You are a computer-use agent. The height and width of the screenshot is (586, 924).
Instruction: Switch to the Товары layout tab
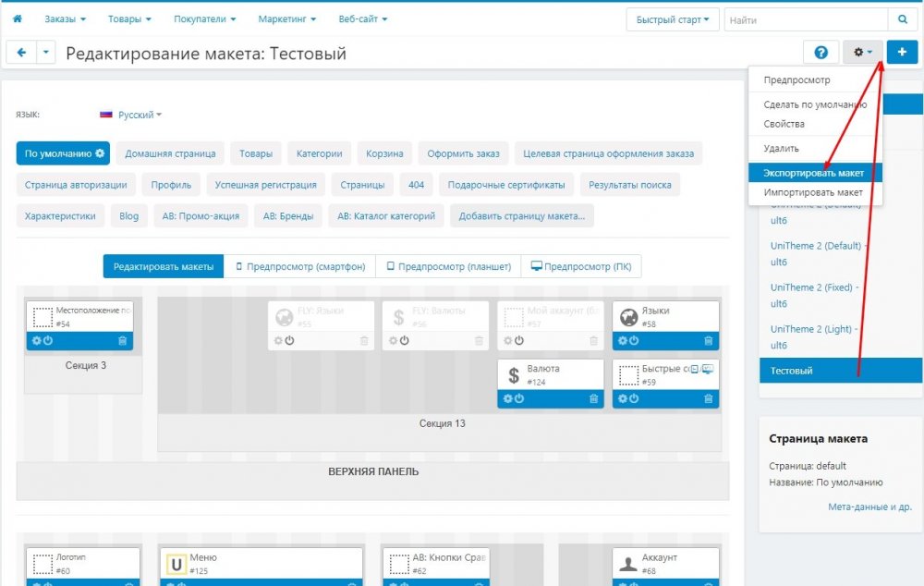[256, 154]
